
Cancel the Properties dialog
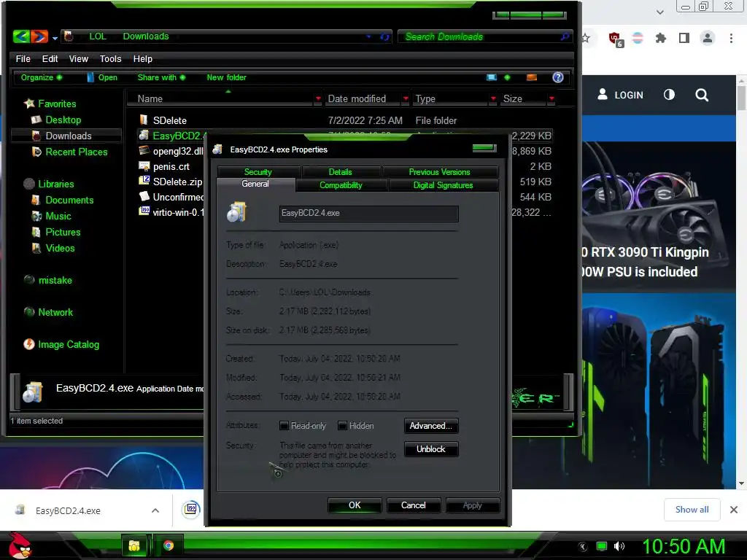click(414, 505)
